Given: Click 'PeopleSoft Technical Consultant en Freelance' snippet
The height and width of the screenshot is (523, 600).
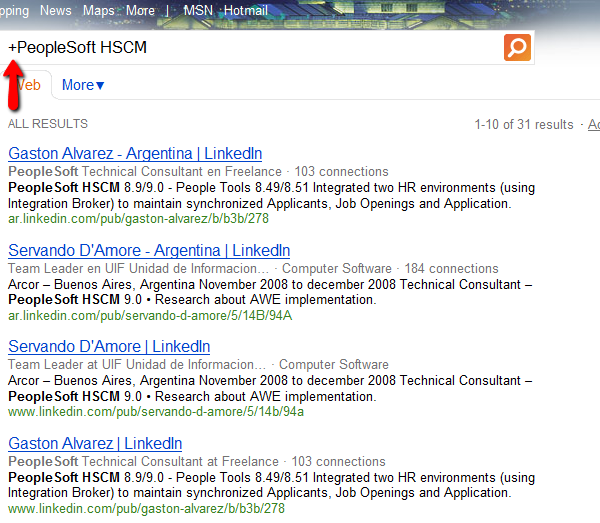Looking at the screenshot, I should pos(145,171).
